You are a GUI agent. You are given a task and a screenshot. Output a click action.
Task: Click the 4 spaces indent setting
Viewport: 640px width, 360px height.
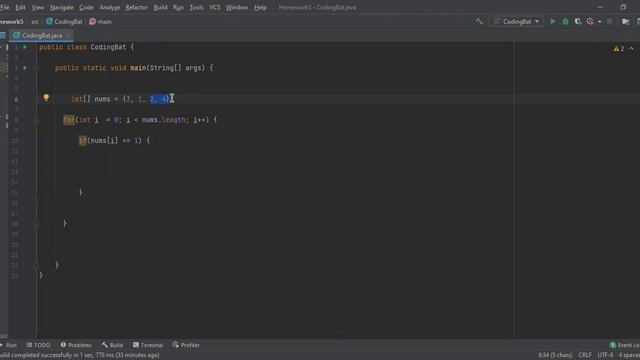629,355
